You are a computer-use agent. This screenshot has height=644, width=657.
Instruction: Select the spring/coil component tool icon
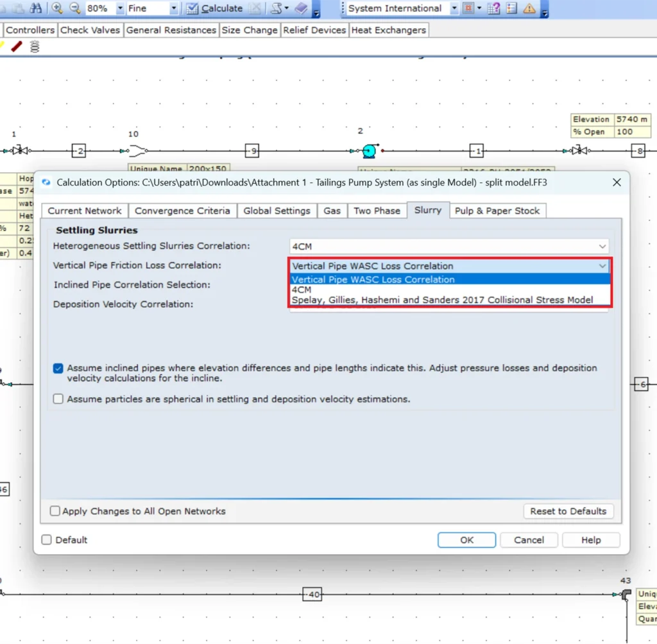point(35,46)
